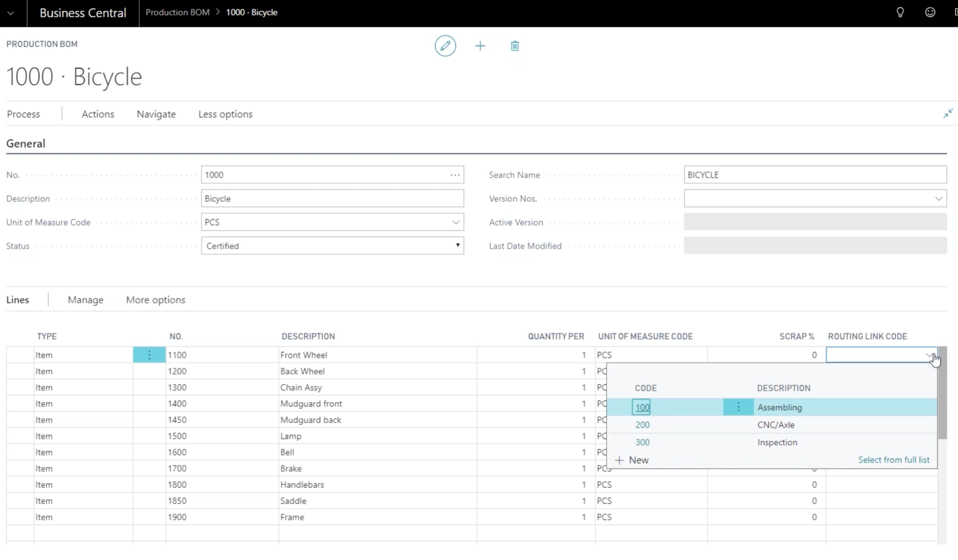Click the ROUTING LINK CODE column header
The image size is (958, 560).
pos(868,336)
